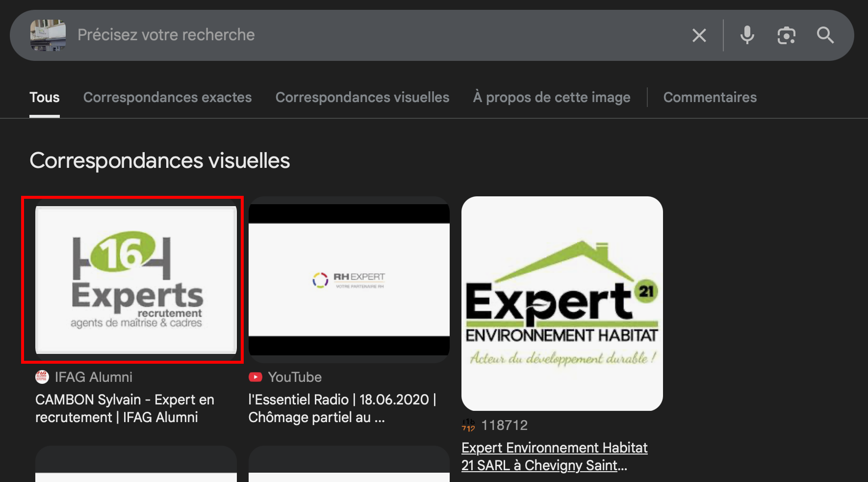868x482 pixels.
Task: Switch to Correspondances visuelles tab
Action: 362,97
